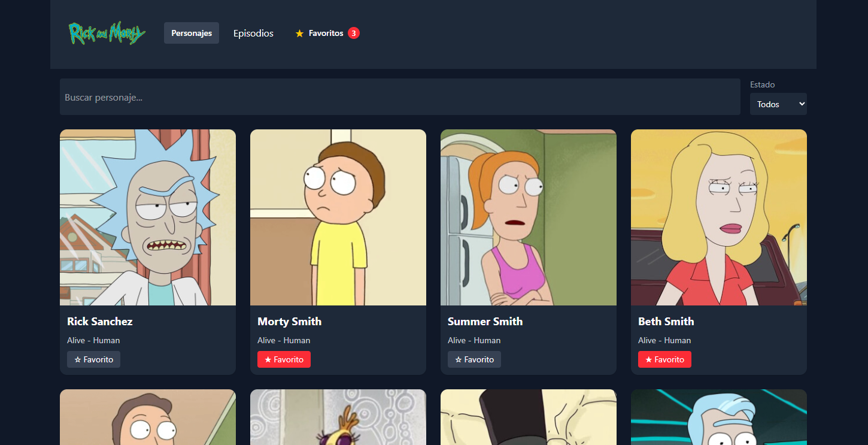Open the Favoritos tab

(x=327, y=33)
